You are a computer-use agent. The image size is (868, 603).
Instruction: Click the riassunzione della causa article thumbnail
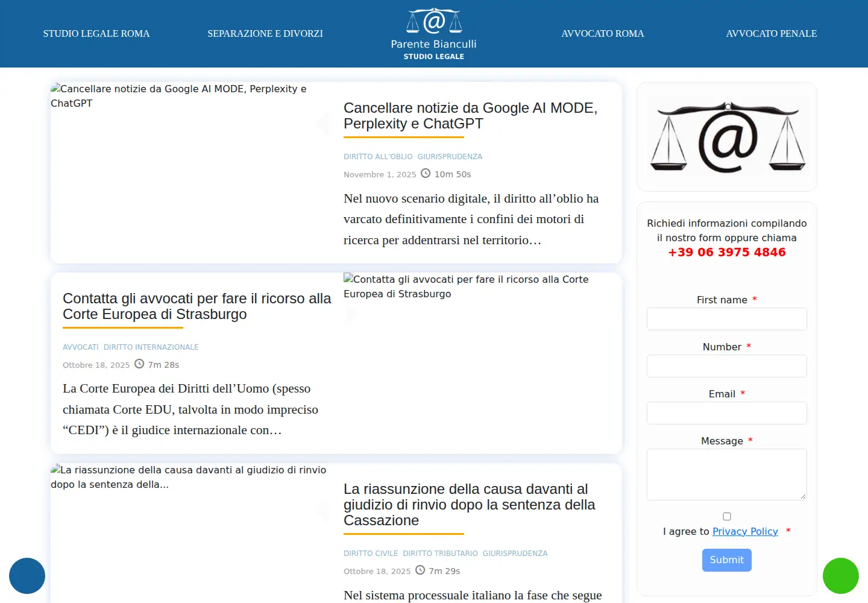coord(191,533)
